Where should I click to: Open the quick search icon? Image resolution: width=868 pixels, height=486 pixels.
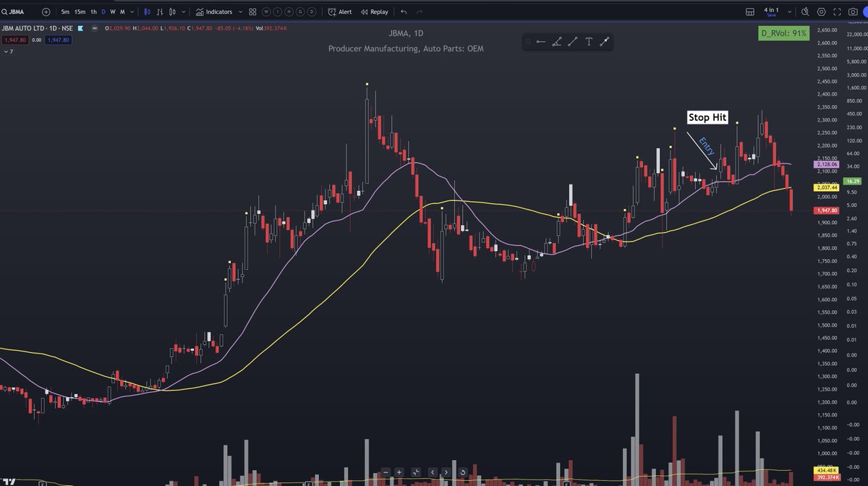pyautogui.click(x=805, y=12)
